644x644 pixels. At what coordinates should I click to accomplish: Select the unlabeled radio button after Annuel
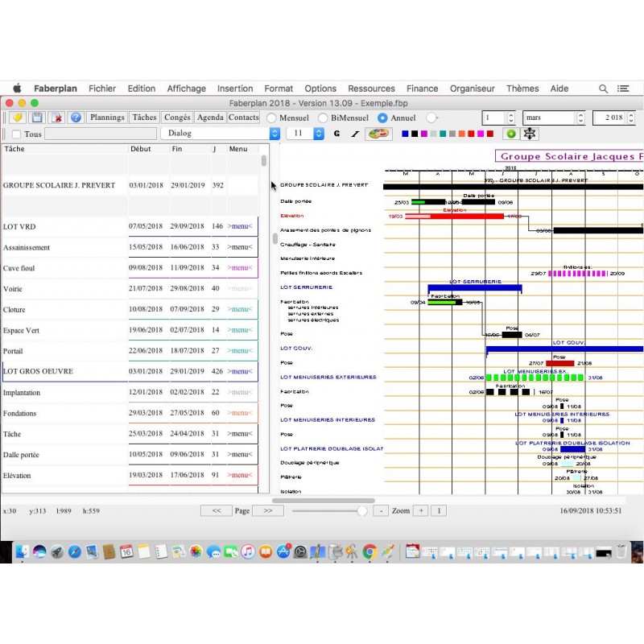[x=431, y=118]
